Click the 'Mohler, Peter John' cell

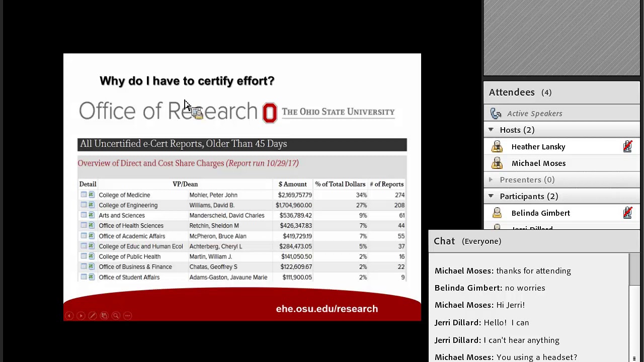(x=213, y=195)
